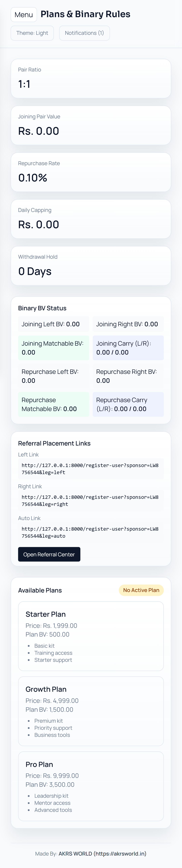This screenshot has width=182, height=868.
Task: Click the Joining Carry (L/R) tile
Action: tap(128, 348)
